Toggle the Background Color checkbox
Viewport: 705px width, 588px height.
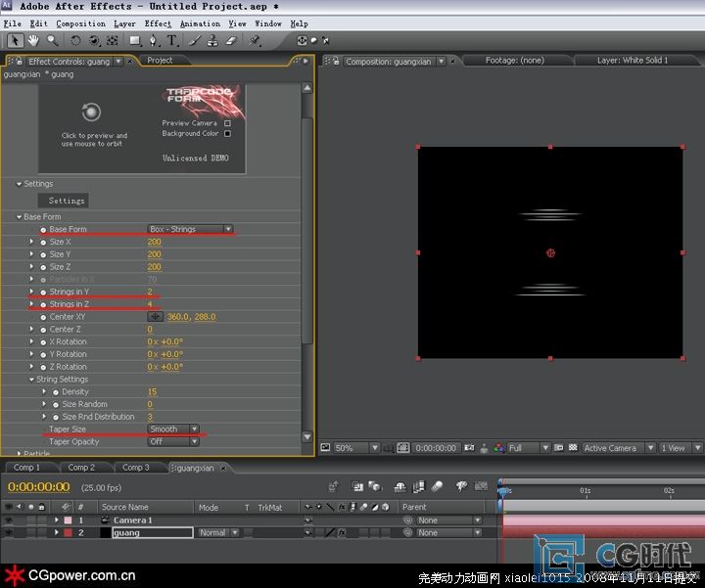(x=227, y=133)
